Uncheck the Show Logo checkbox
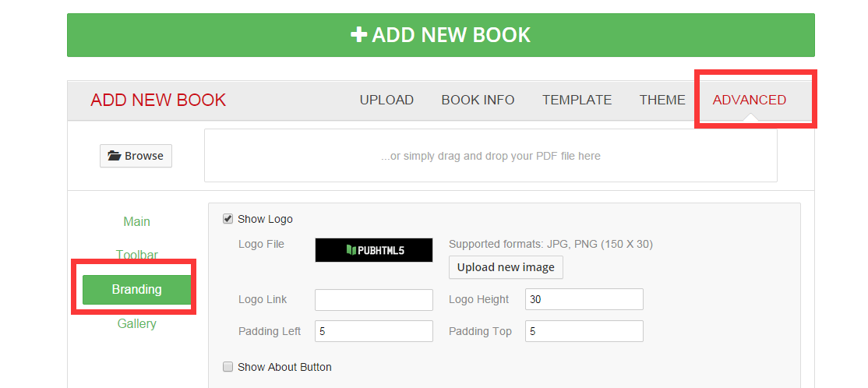868x388 pixels. pos(228,219)
